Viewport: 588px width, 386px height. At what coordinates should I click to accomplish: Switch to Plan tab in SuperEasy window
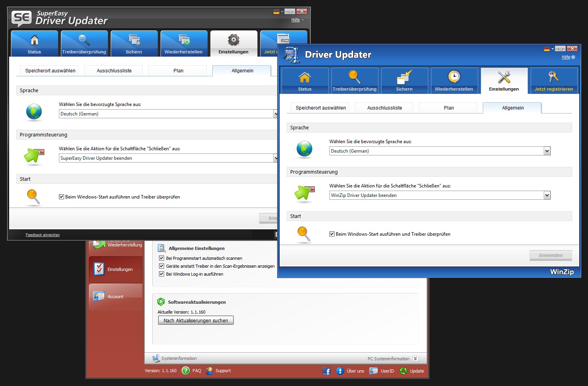tap(178, 70)
